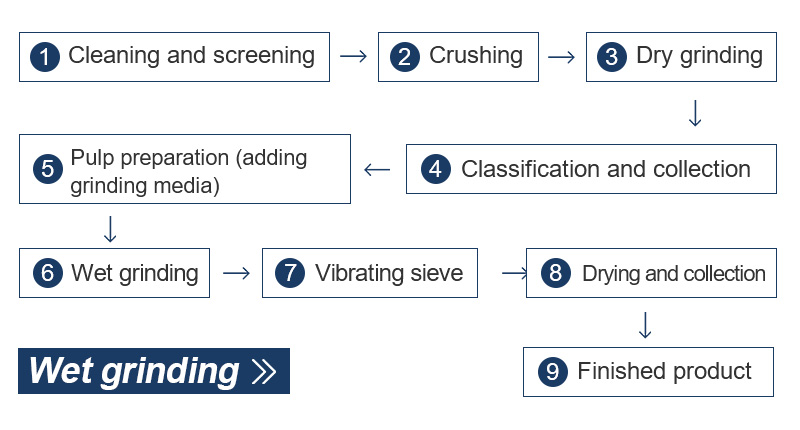
Task: Click the number 8 circle icon
Action: pos(554,274)
